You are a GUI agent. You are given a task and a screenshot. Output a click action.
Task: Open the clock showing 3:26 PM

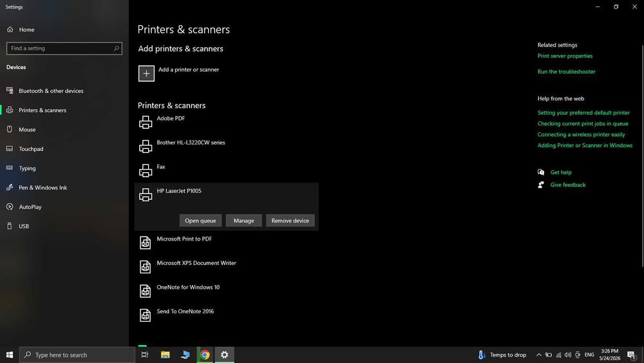[609, 355]
